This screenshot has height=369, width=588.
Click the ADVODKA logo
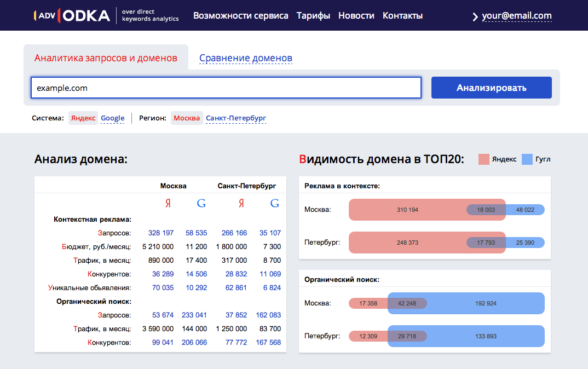pos(71,15)
